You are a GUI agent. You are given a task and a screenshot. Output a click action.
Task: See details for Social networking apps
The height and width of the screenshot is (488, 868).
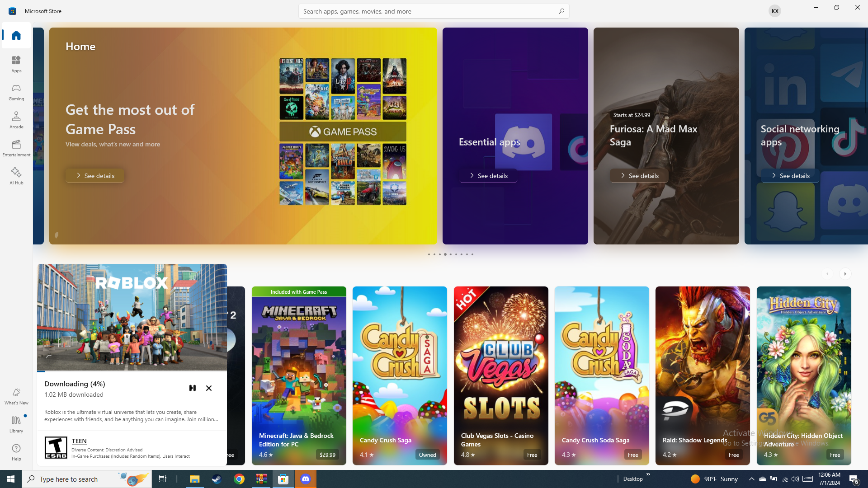(790, 176)
